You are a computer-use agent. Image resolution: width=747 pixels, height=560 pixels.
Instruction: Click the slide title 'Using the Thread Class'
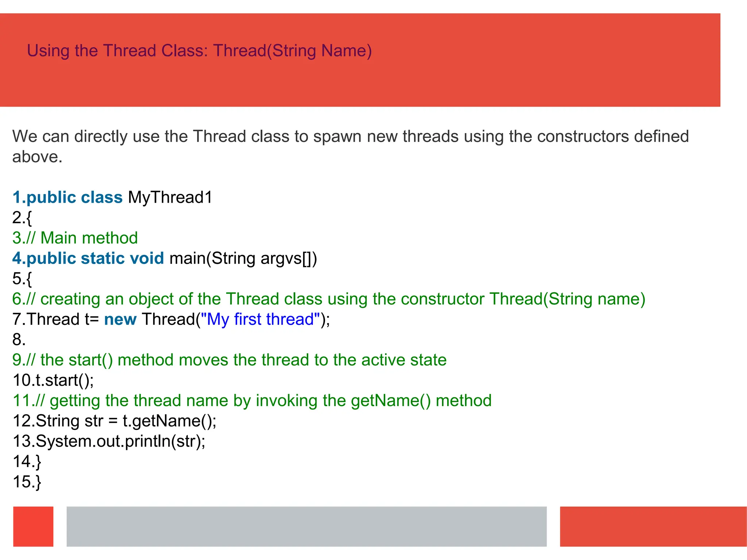click(x=199, y=51)
